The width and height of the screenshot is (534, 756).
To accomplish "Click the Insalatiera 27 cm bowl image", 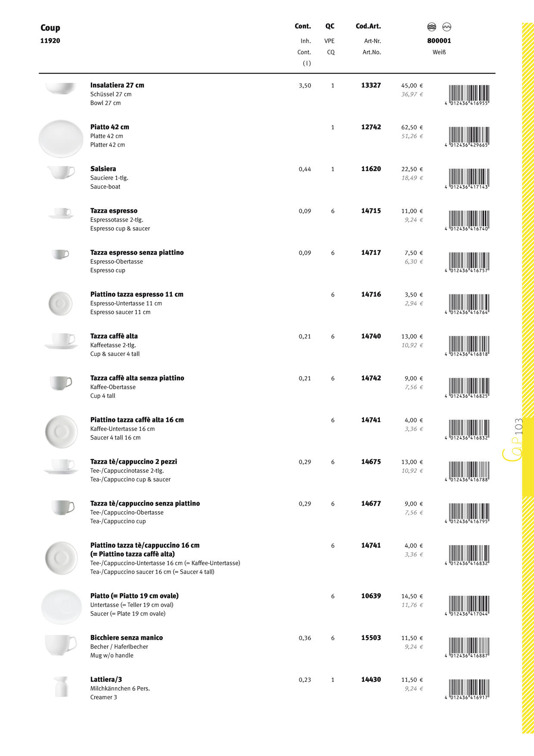I will (x=61, y=88).
